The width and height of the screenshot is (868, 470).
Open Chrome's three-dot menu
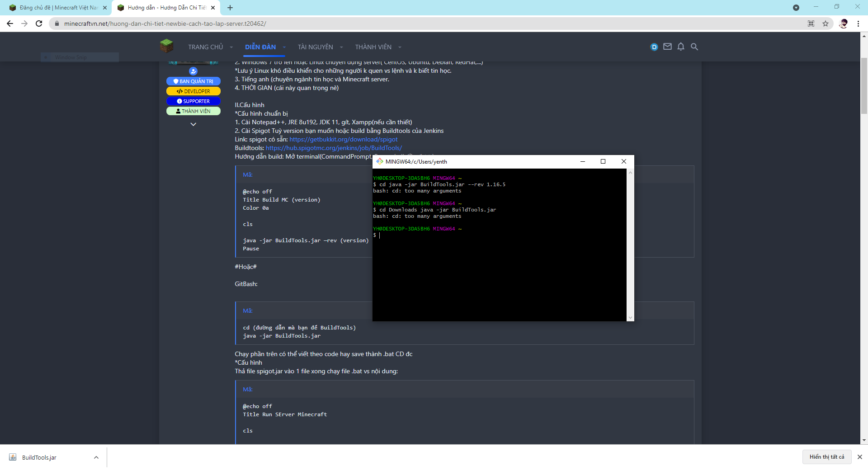(x=858, y=23)
